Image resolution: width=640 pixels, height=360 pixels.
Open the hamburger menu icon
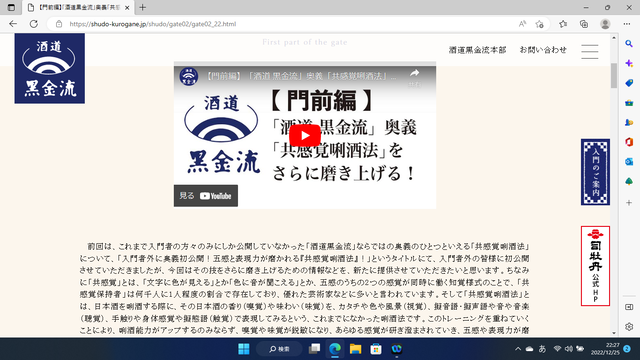tap(590, 51)
